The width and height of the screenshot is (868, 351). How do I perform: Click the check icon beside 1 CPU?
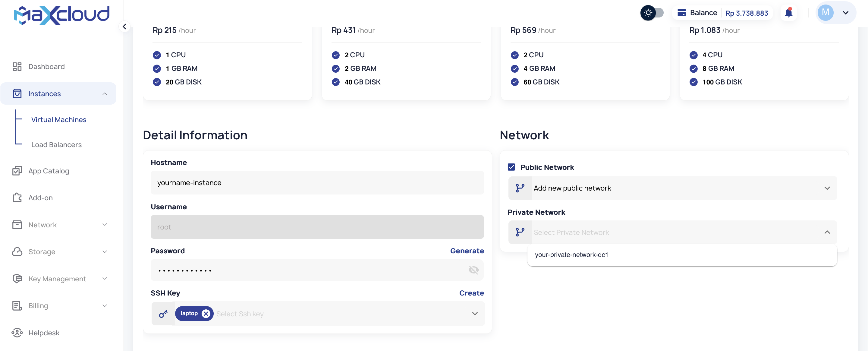(157, 55)
